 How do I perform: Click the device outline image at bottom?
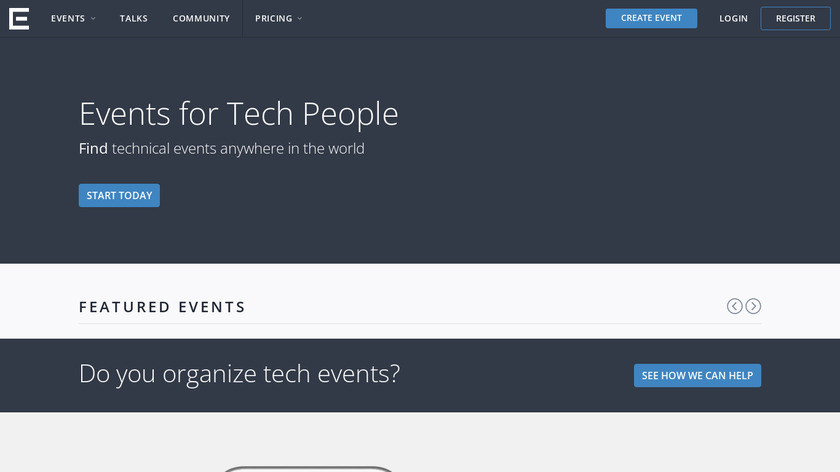tap(307, 467)
